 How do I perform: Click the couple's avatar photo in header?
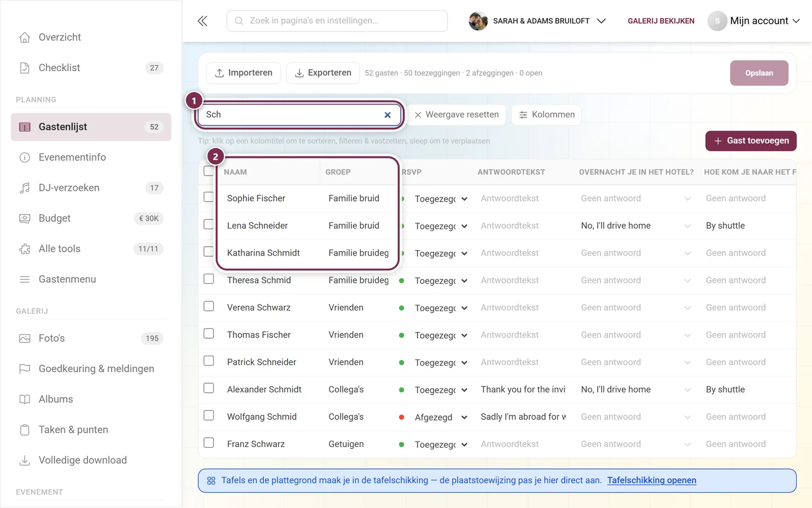478,21
